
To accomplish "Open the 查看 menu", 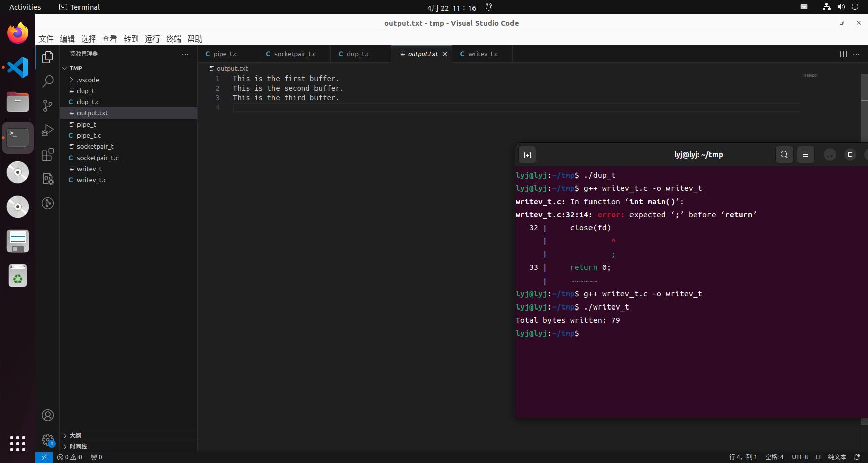I will coord(110,39).
